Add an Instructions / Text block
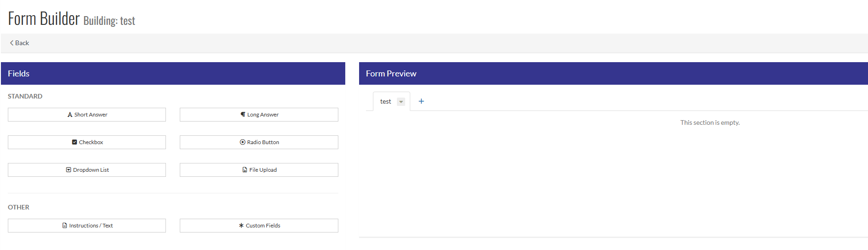The image size is (868, 250). click(87, 226)
